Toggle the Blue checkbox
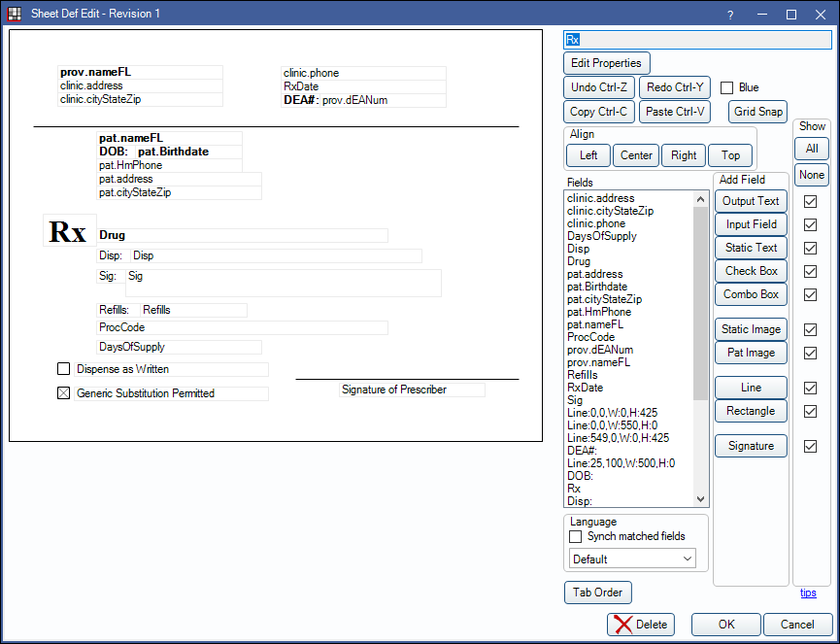Image resolution: width=840 pixels, height=644 pixels. tap(727, 87)
